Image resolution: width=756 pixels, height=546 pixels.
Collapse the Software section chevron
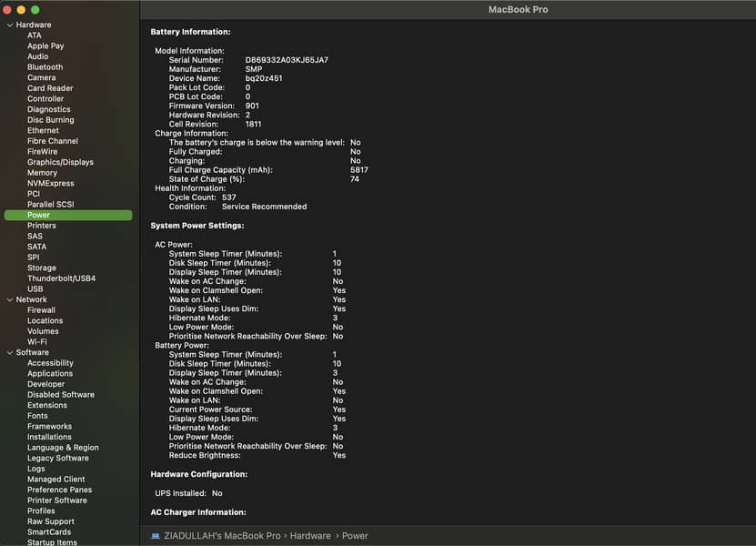[x=10, y=353]
